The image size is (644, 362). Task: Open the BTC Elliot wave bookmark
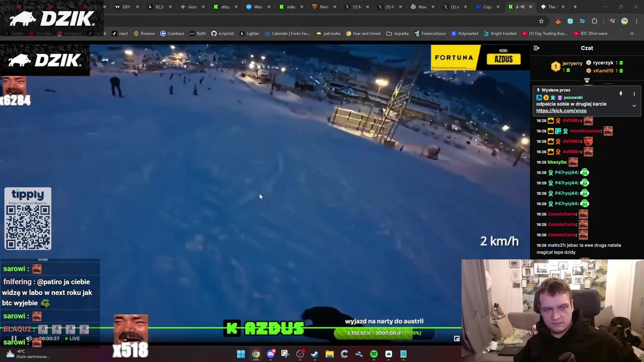591,34
